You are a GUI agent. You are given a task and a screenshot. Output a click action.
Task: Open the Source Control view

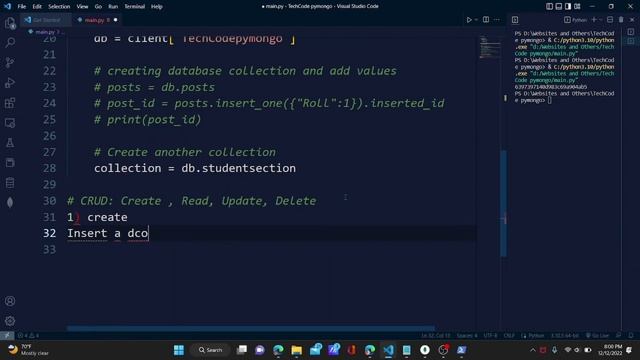coord(10,62)
